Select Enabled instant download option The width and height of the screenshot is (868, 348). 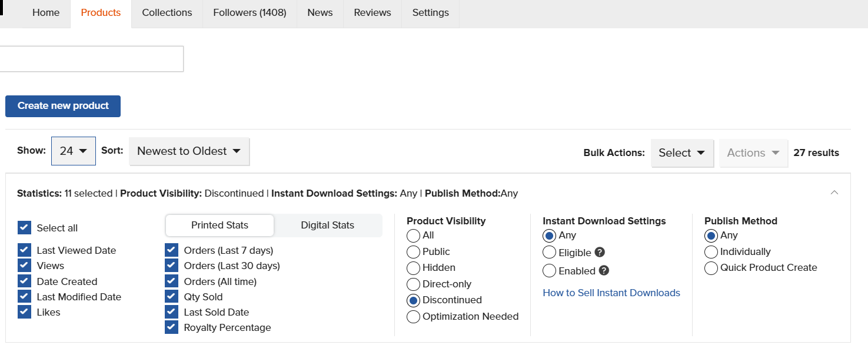point(549,271)
